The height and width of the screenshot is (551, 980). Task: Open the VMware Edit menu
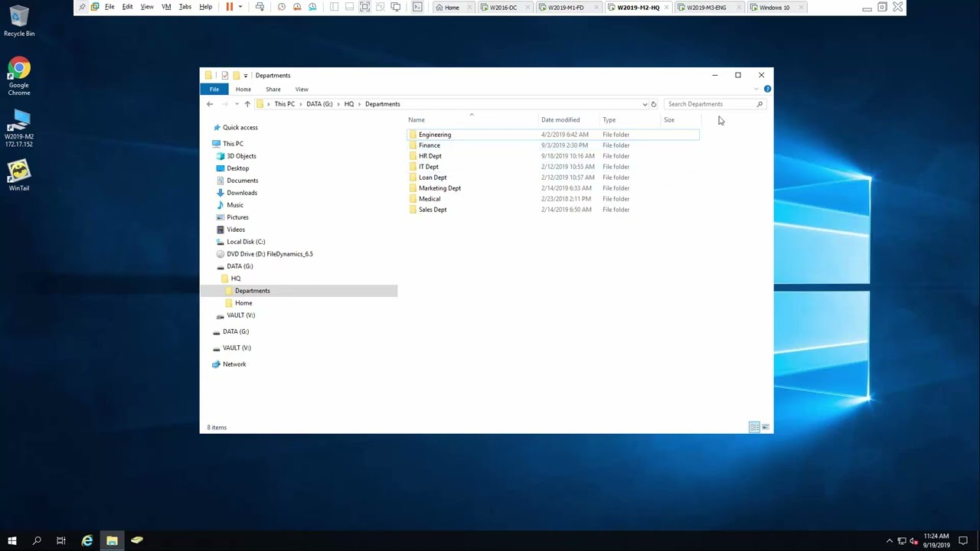127,7
